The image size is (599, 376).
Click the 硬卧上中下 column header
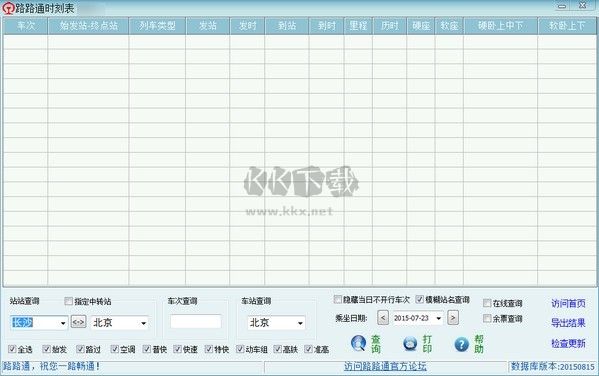click(500, 26)
